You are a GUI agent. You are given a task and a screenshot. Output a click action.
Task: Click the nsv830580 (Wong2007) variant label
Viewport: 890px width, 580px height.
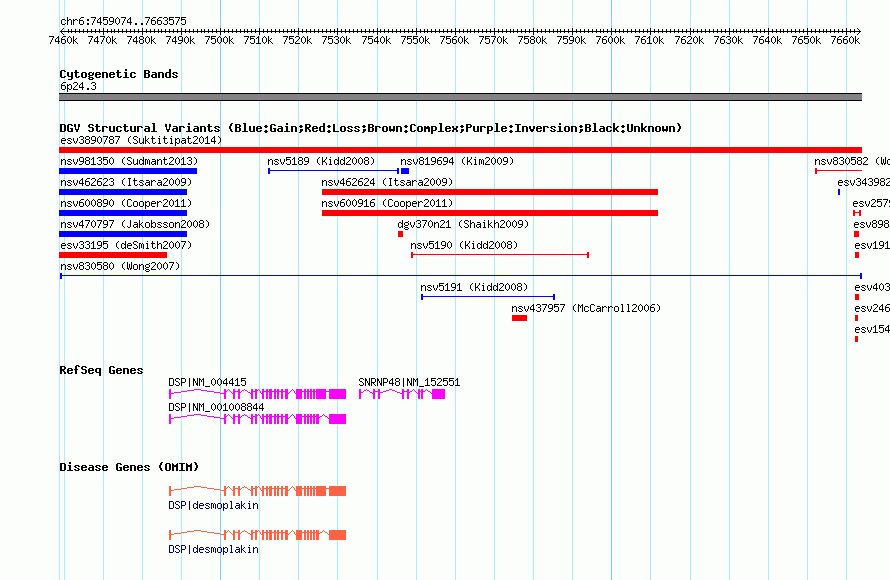tap(120, 266)
